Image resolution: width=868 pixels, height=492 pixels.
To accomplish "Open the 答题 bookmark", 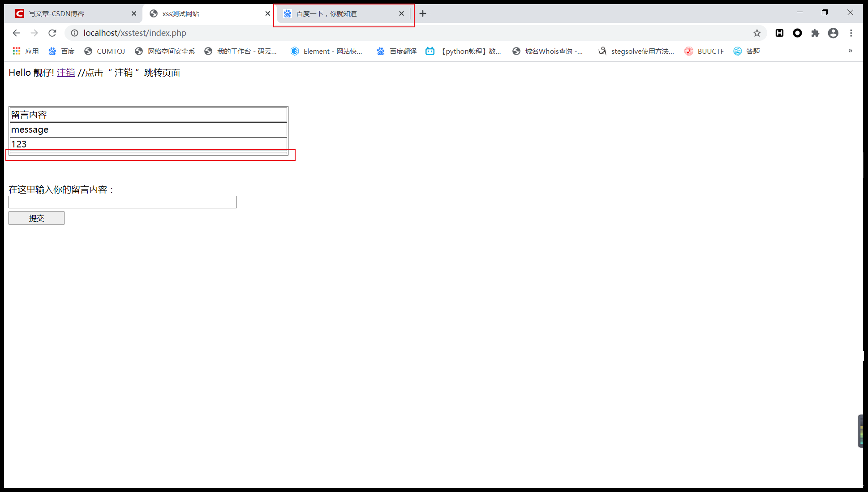I will pyautogui.click(x=747, y=52).
